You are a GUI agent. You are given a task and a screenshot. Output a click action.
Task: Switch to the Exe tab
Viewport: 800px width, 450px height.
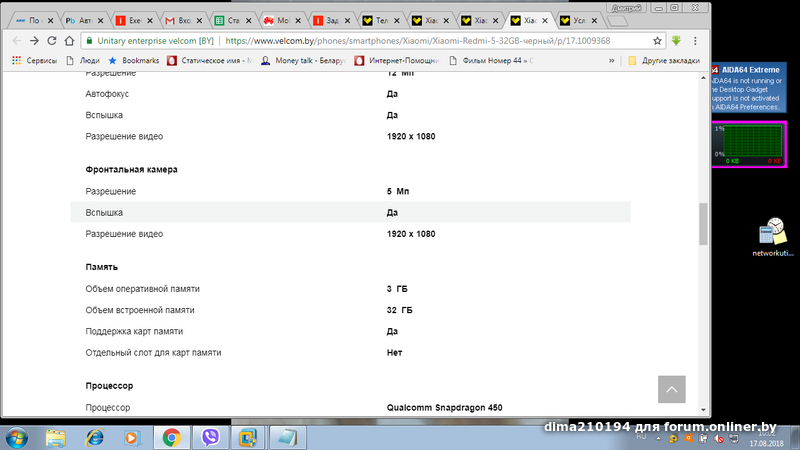[134, 20]
